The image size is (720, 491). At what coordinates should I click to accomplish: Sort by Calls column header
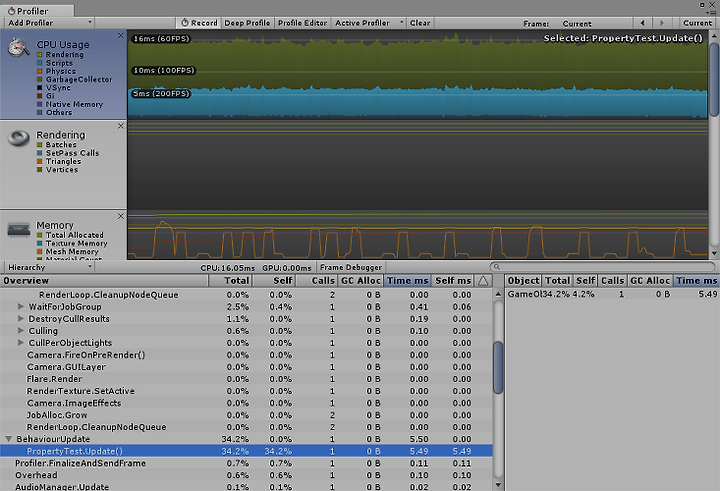[317, 281]
